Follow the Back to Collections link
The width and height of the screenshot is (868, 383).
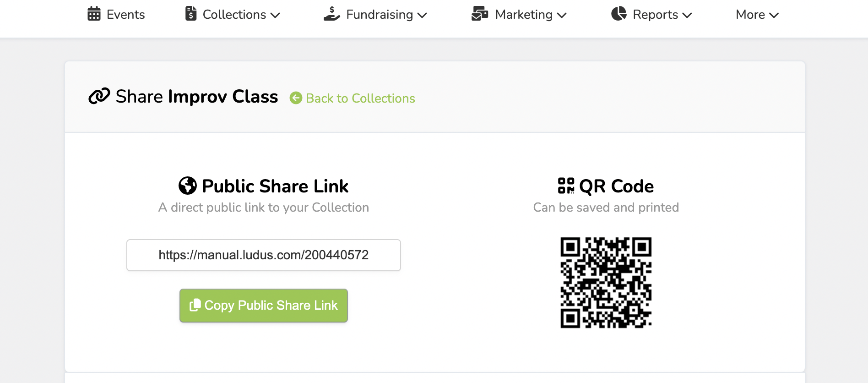tap(360, 98)
